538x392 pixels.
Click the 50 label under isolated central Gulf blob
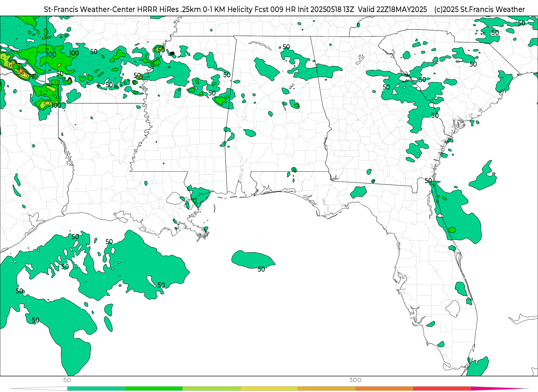(x=261, y=269)
